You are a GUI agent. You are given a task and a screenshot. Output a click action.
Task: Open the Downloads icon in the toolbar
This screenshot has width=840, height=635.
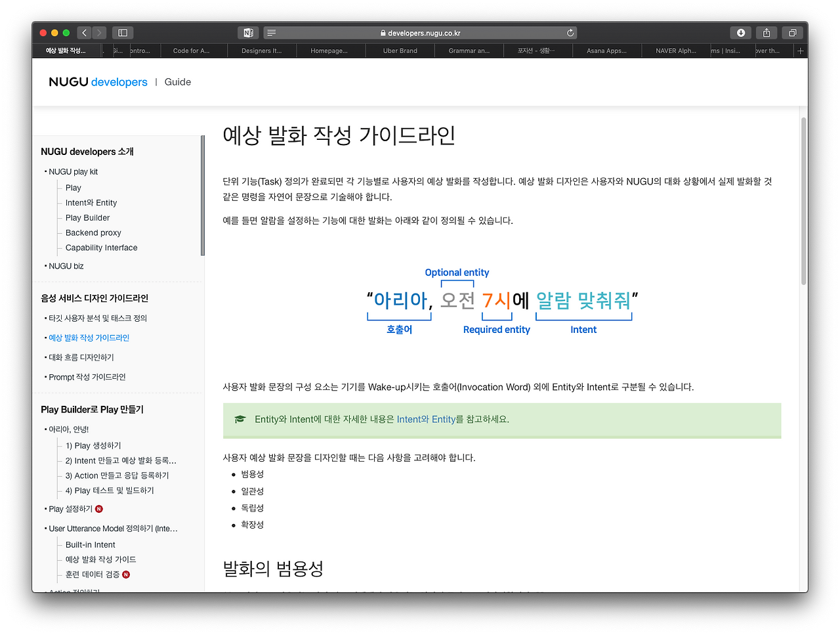tap(740, 32)
